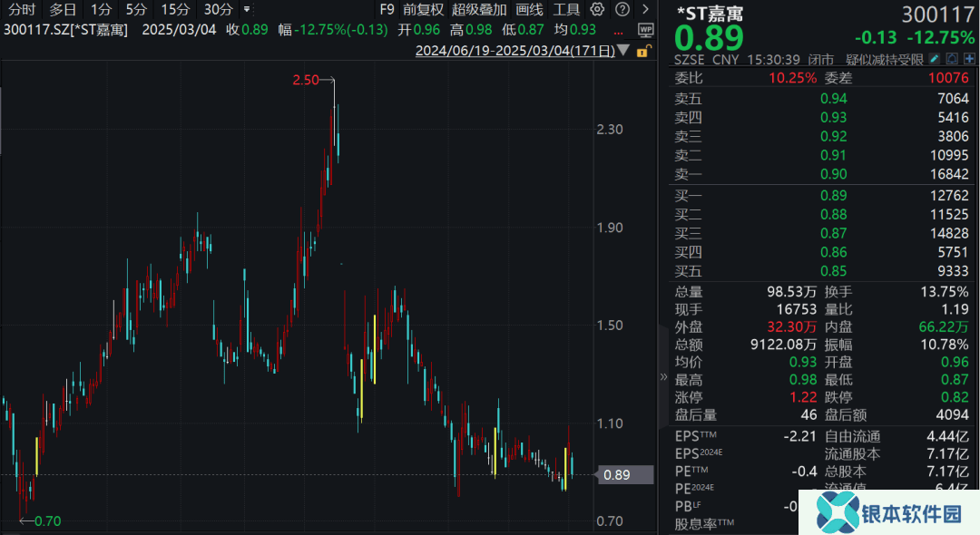Image resolution: width=980 pixels, height=535 pixels.
Task: Click the WP monitor icon
Action: click(x=646, y=30)
